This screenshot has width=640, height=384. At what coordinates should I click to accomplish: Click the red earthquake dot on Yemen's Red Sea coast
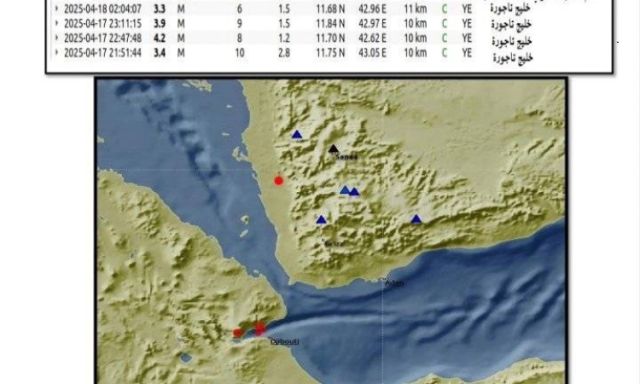pyautogui.click(x=279, y=181)
